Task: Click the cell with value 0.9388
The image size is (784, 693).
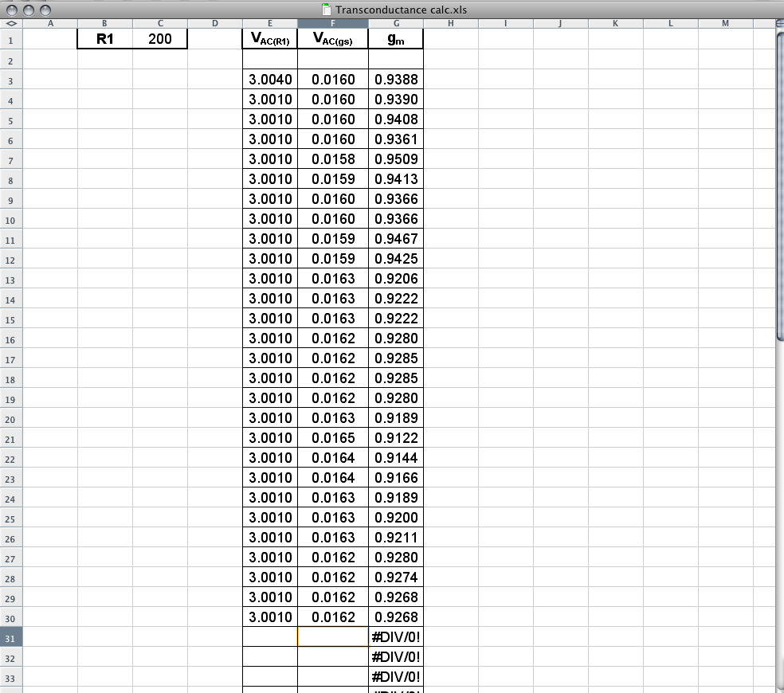Action: coord(396,79)
